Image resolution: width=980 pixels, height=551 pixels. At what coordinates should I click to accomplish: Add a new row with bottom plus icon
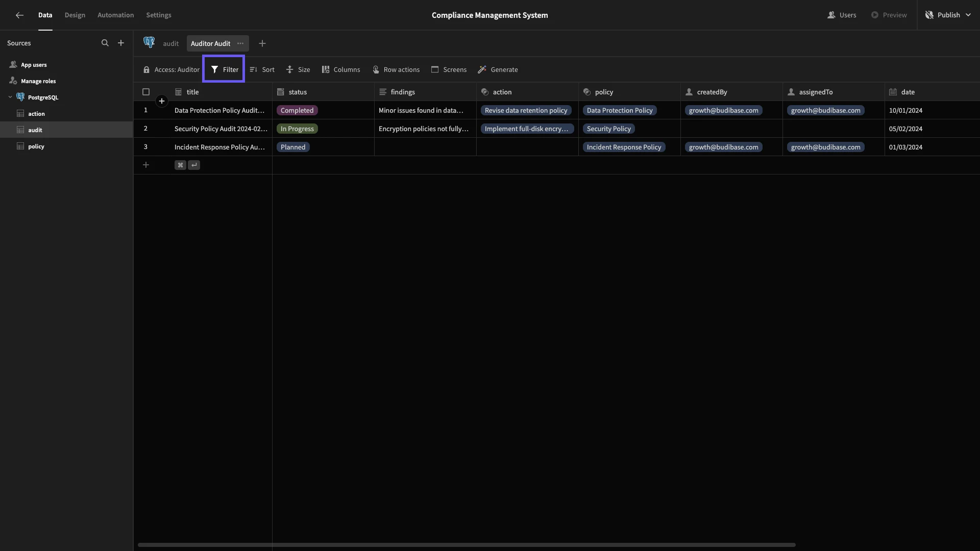pyautogui.click(x=146, y=165)
